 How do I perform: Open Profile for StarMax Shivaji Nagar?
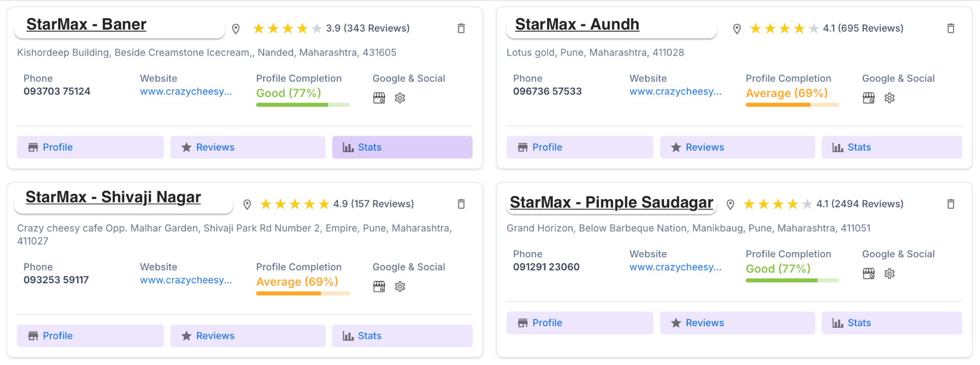pyautogui.click(x=90, y=335)
